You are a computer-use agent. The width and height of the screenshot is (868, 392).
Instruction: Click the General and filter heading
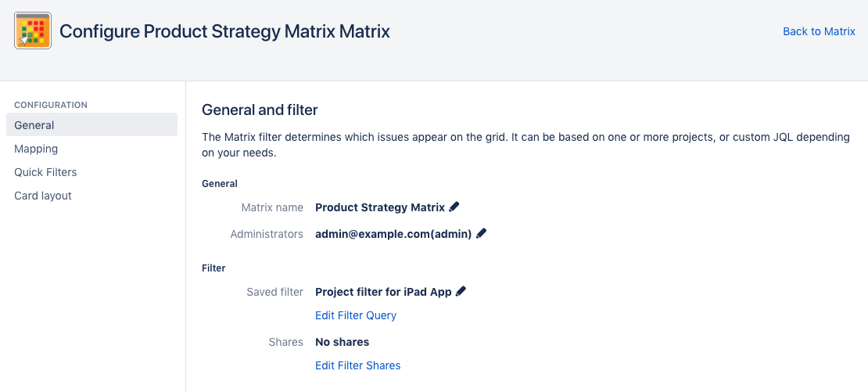pyautogui.click(x=260, y=110)
